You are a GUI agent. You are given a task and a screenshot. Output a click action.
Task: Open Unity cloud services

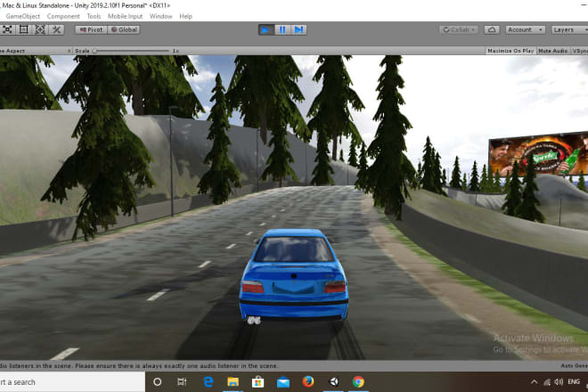[x=492, y=29]
